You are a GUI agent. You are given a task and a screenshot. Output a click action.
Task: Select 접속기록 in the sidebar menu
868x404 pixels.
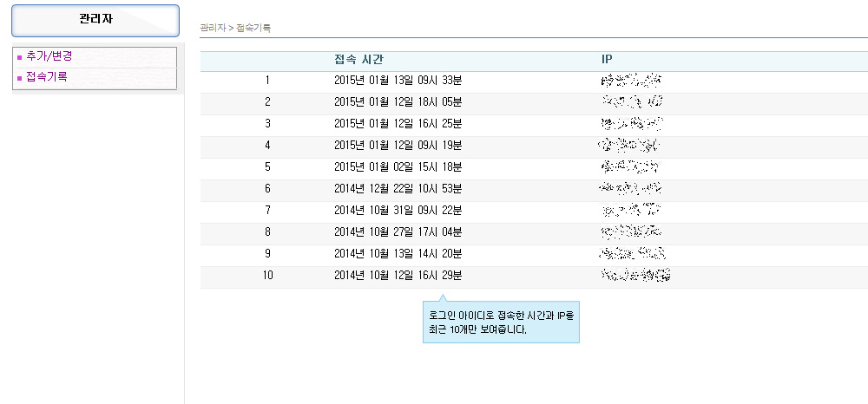[46, 77]
